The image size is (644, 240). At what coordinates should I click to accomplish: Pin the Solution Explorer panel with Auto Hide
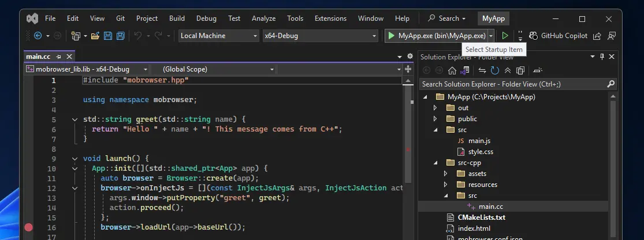pyautogui.click(x=602, y=57)
